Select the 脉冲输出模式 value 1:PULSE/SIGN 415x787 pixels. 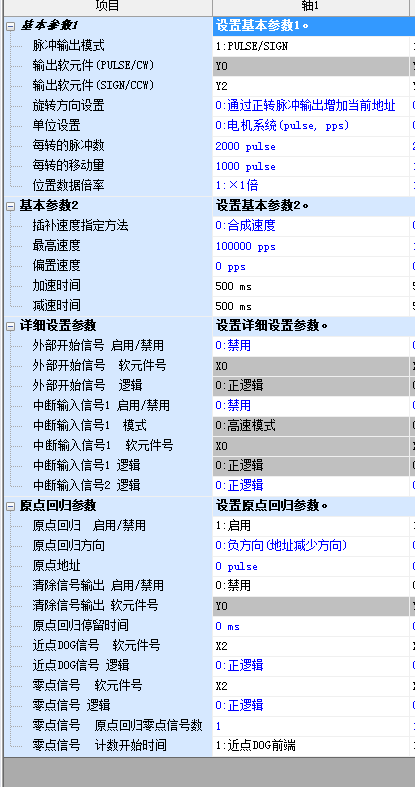click(x=311, y=46)
